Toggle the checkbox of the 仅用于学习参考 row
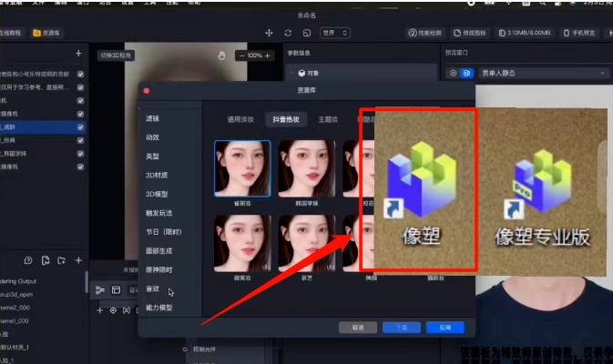Screen dimensions: 613x364 click(80, 87)
